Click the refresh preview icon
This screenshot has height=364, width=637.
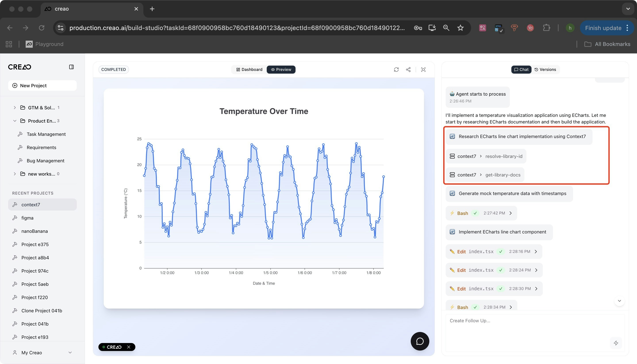396,70
